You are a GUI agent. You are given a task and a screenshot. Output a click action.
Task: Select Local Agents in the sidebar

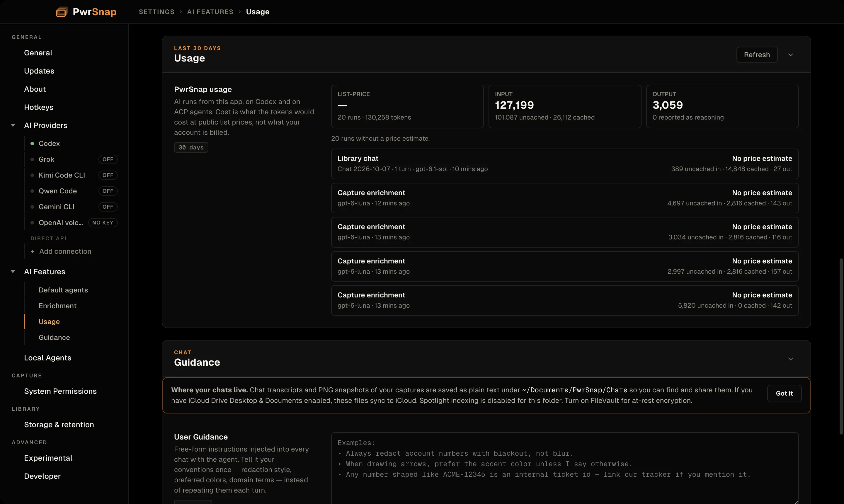[x=47, y=358]
